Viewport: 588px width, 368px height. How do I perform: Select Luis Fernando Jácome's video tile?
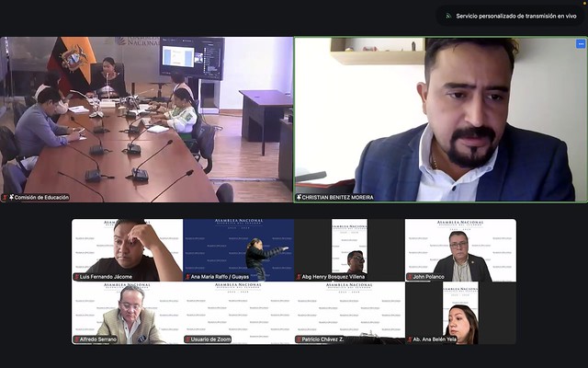[128, 250]
